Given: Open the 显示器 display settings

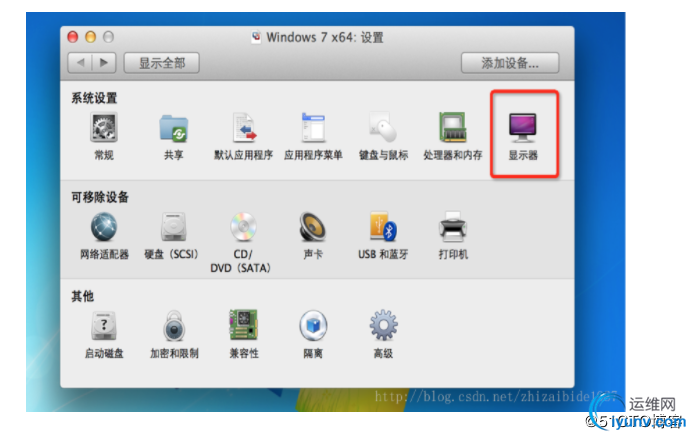Looking at the screenshot, I should click(523, 128).
